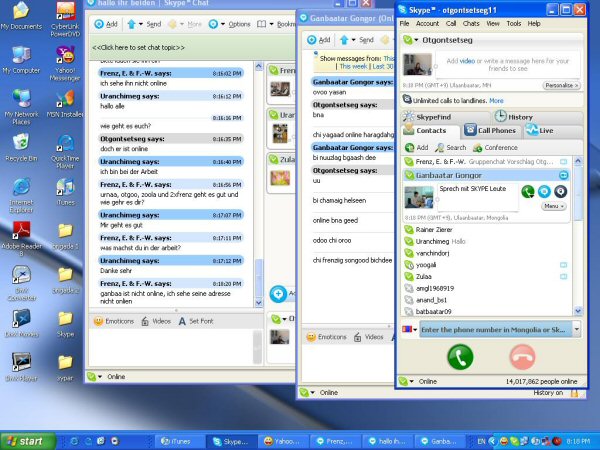Select the Adobe Reader 8 desktop icon
Viewport: 600px width, 450px height.
(21, 239)
